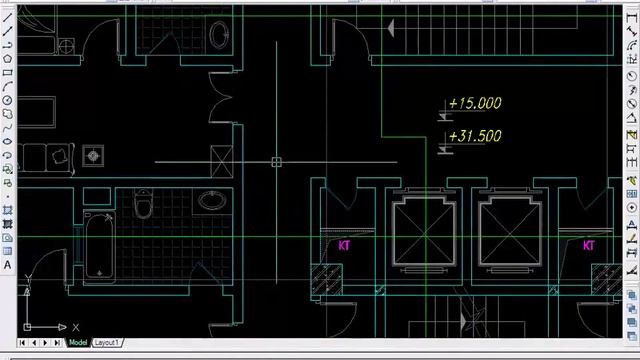Select the Polyline tool
Image resolution: width=640 pixels, height=360 pixels.
pos(7,45)
